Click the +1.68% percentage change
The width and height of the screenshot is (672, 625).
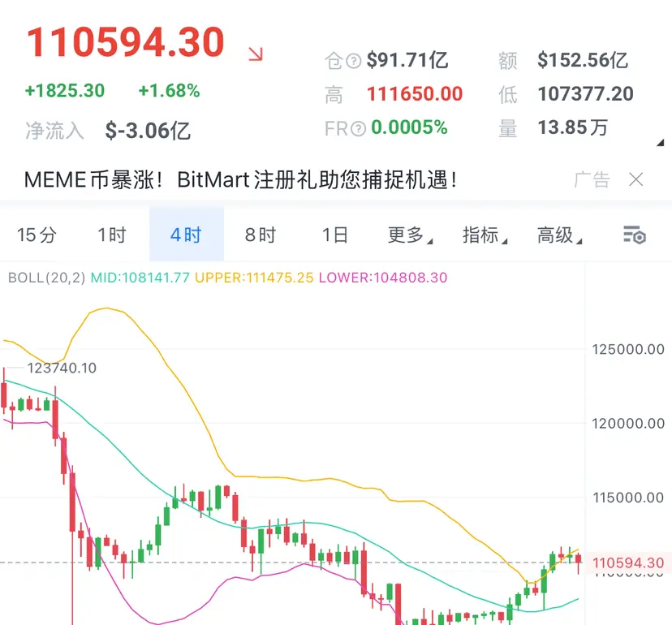pyautogui.click(x=170, y=90)
